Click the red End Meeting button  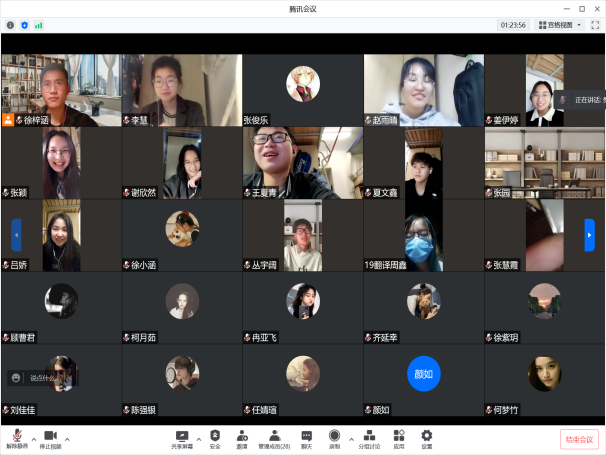(x=579, y=439)
